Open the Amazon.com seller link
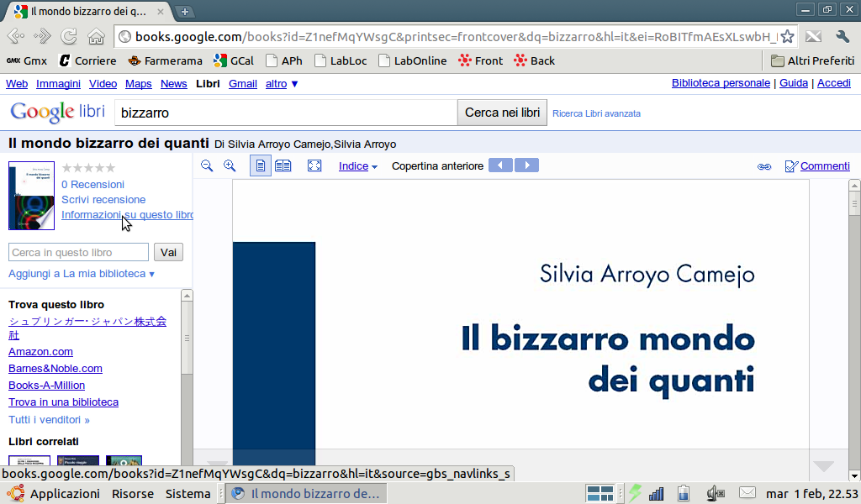 40,351
